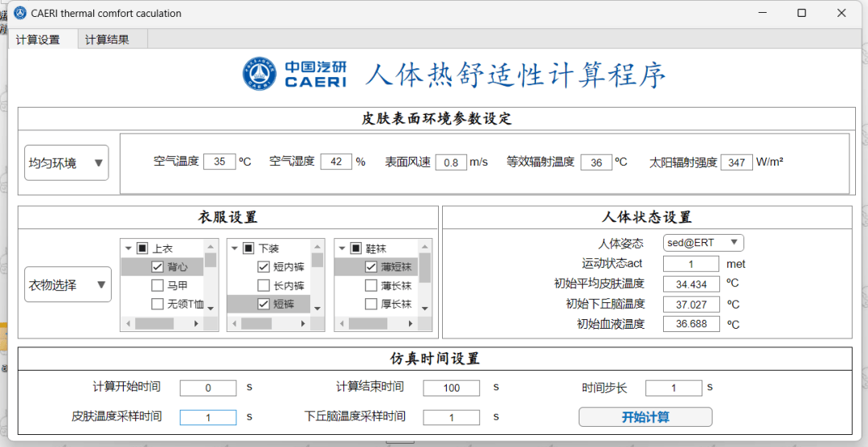Click the CAERI logo in the header
The width and height of the screenshot is (868, 447).
(x=294, y=74)
